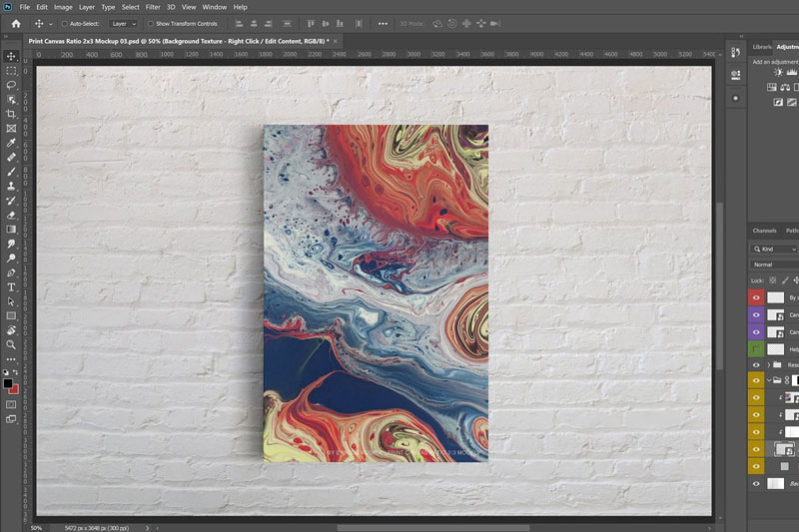
Task: Hide the red-labeled top layer
Action: pos(756,297)
